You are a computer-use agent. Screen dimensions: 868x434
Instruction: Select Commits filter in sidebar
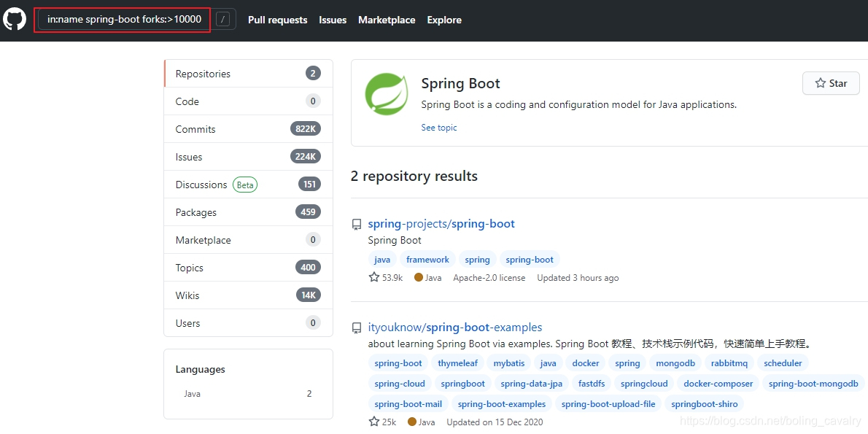(x=249, y=129)
